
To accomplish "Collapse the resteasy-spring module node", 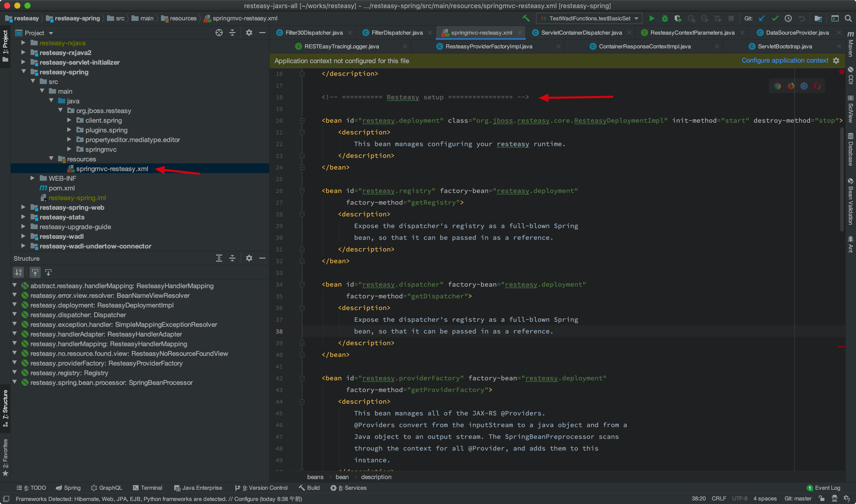I will (x=24, y=72).
